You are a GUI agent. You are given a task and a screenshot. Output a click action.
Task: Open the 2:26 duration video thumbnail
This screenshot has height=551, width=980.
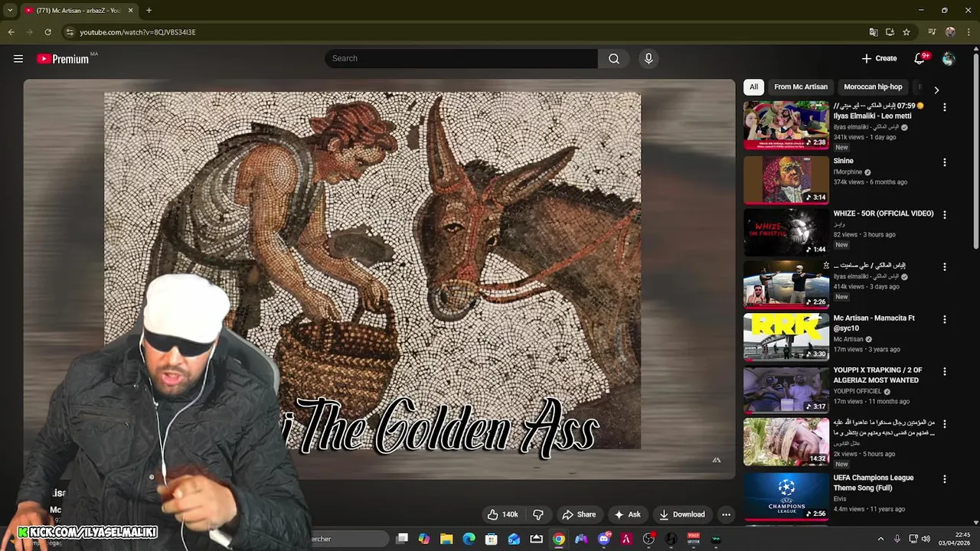pyautogui.click(x=786, y=284)
